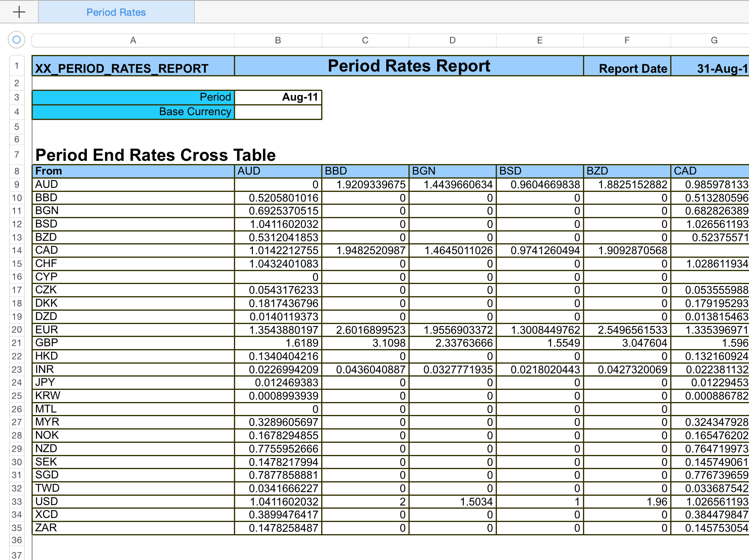Viewport: 749px width, 560px height.
Task: Select column header B
Action: pyautogui.click(x=278, y=40)
